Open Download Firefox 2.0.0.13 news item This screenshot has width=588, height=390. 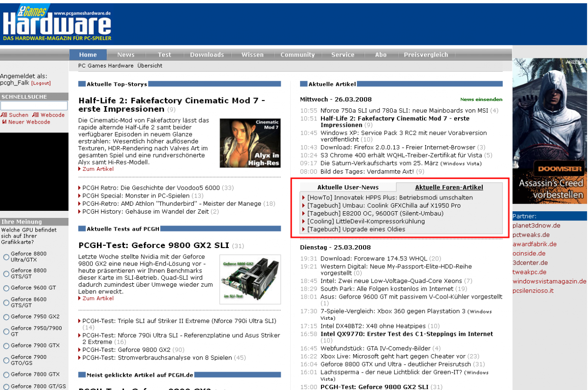coord(398,147)
